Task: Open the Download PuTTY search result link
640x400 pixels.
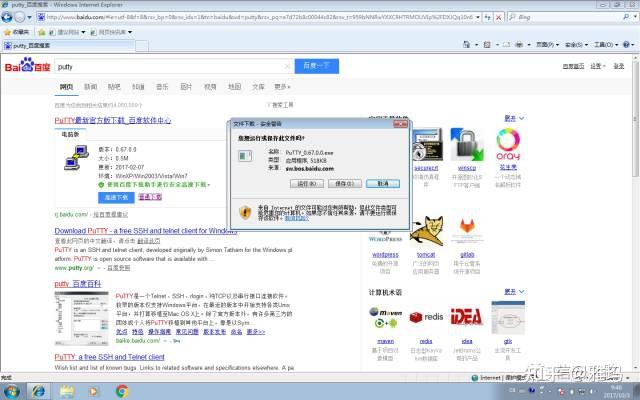Action: coord(146,231)
